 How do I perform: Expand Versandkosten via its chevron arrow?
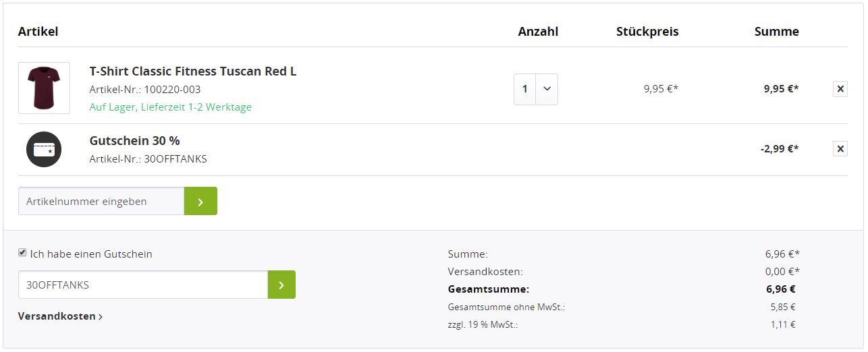pyautogui.click(x=101, y=317)
